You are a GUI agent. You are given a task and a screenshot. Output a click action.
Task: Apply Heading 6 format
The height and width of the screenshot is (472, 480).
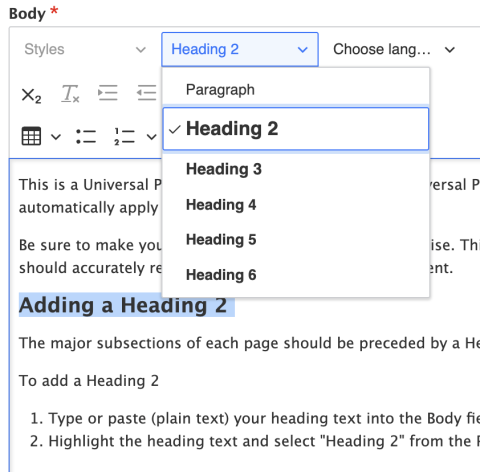click(296, 275)
